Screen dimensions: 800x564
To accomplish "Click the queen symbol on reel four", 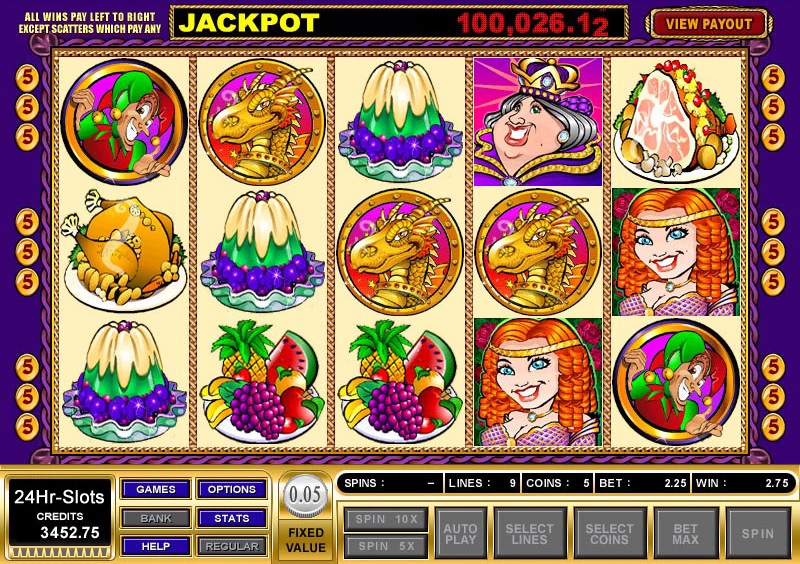I will (x=538, y=121).
